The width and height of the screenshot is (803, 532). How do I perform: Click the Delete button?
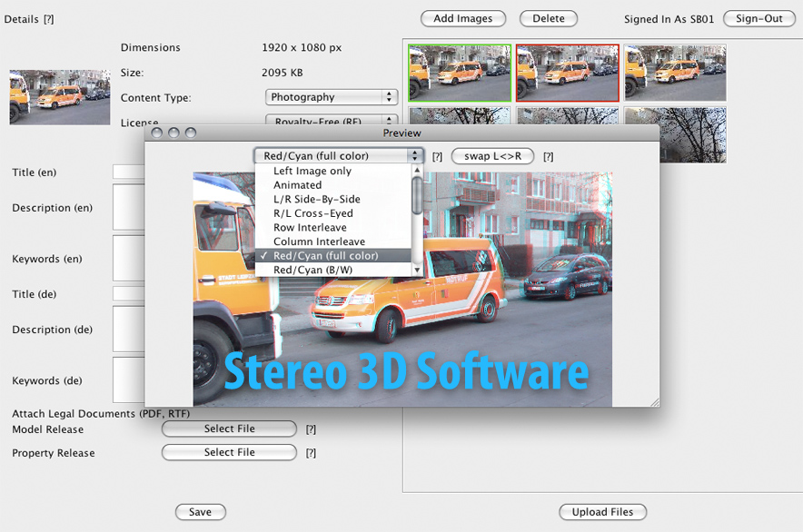pos(549,18)
